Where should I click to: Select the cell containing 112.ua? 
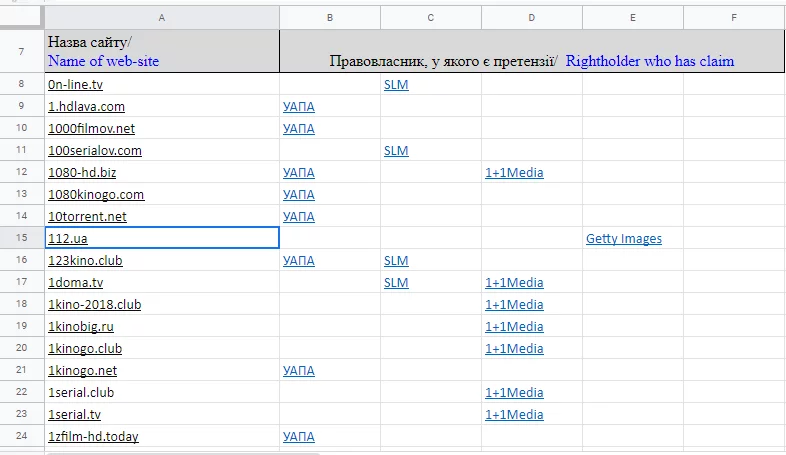(x=162, y=238)
